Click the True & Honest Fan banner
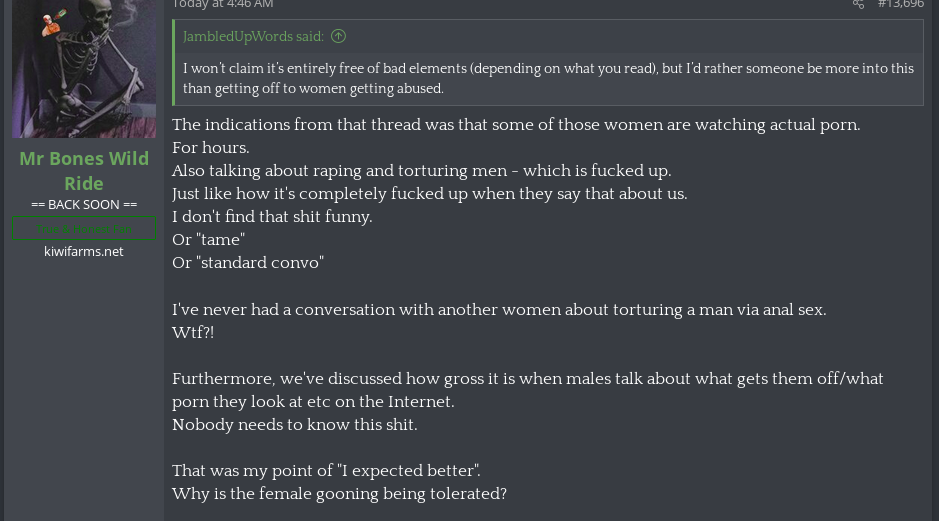 84,229
